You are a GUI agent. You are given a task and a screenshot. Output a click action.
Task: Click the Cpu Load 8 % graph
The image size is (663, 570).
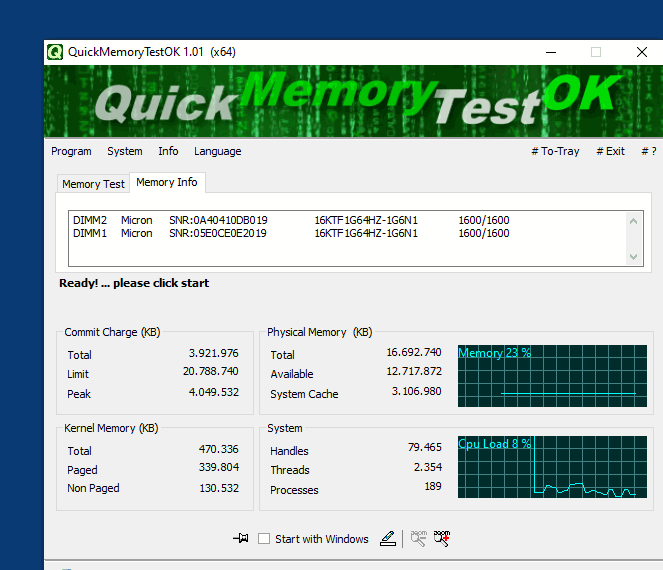point(552,467)
